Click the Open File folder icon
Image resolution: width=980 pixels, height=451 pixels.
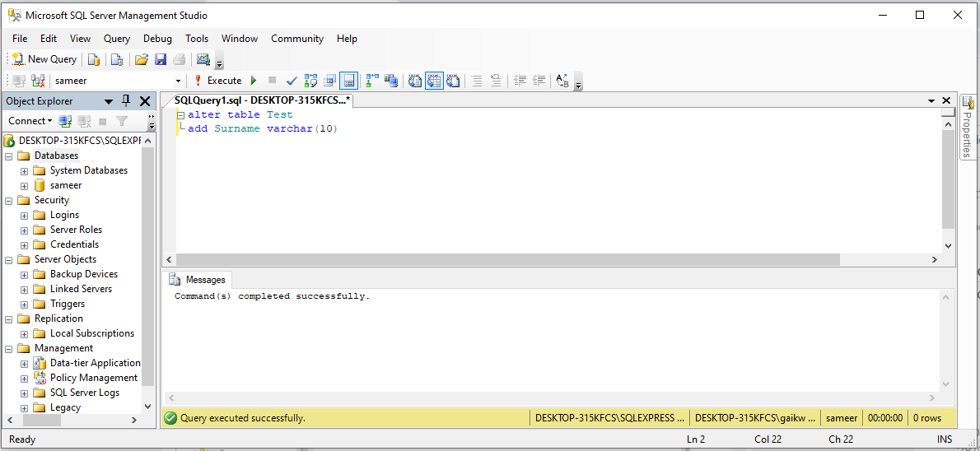pyautogui.click(x=142, y=59)
